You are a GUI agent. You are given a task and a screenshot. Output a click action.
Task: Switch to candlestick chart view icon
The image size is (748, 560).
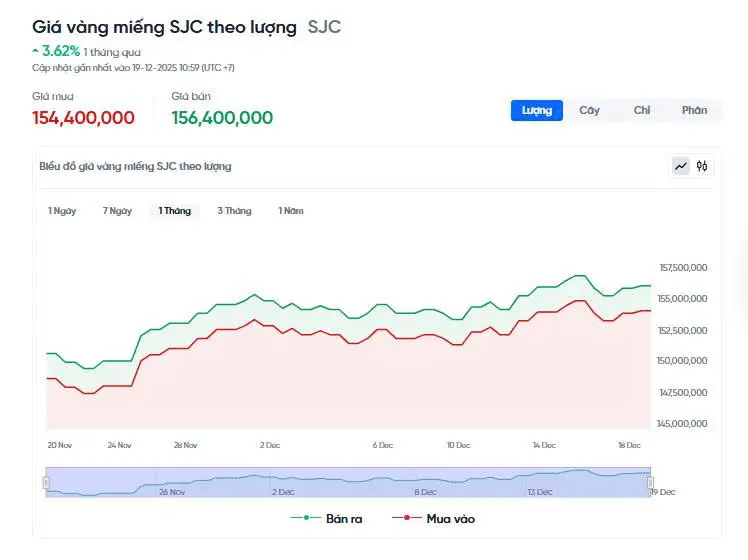[x=702, y=166]
